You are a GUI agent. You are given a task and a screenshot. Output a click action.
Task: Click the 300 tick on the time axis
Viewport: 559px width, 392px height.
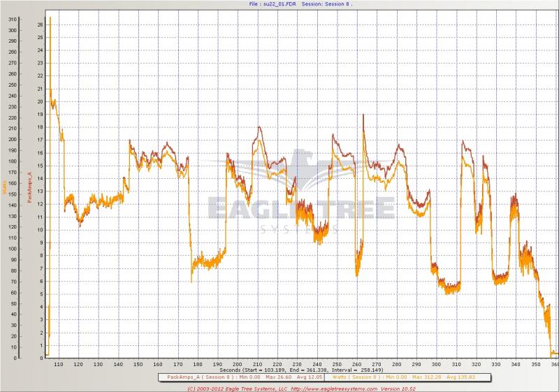(x=437, y=364)
